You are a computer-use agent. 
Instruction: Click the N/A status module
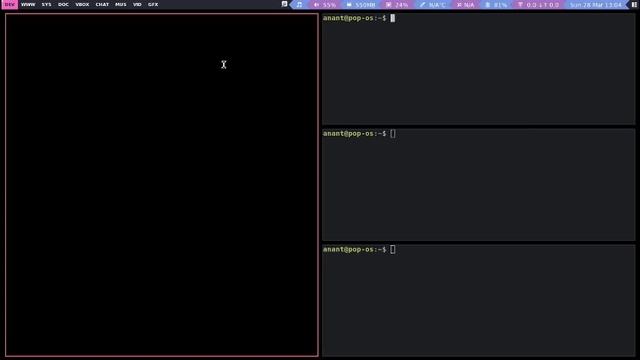pos(466,5)
